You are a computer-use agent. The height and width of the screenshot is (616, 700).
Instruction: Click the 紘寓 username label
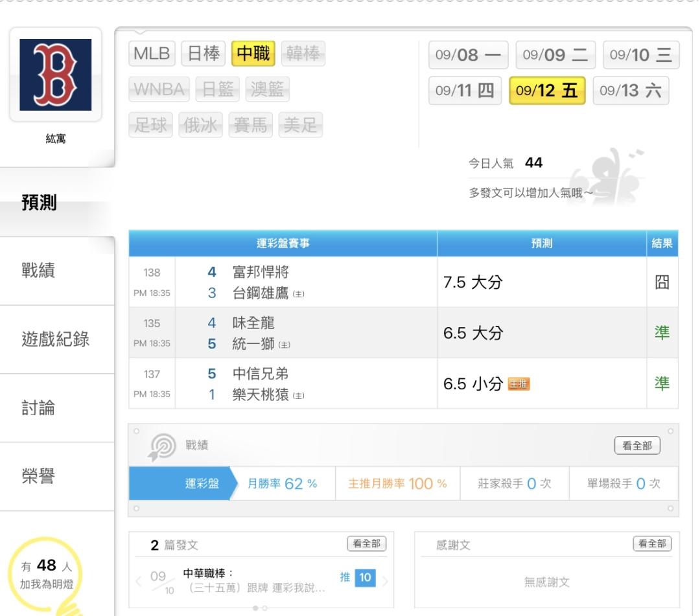pos(55,139)
